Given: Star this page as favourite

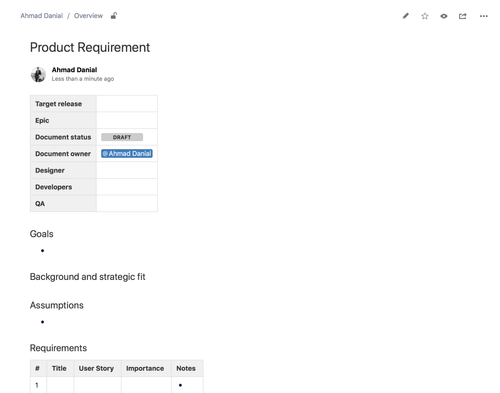Looking at the screenshot, I should coord(425,16).
